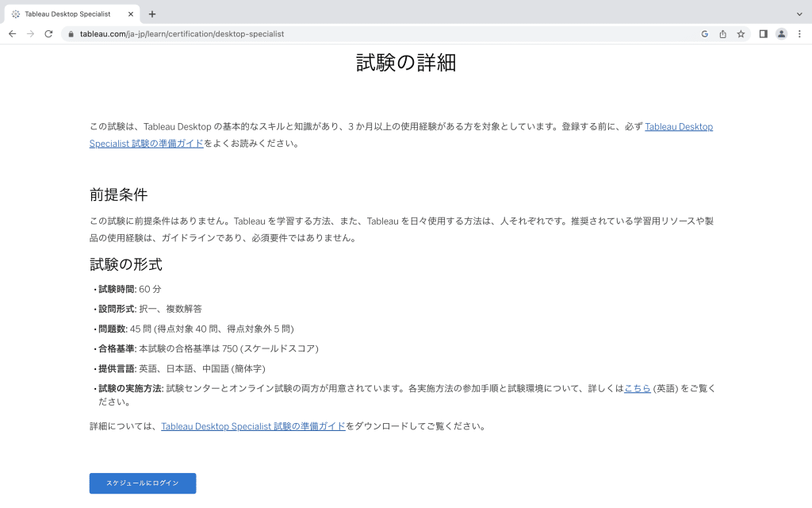This screenshot has width=812, height=508.
Task: Open Chrome three-dot menu
Action: (x=799, y=33)
